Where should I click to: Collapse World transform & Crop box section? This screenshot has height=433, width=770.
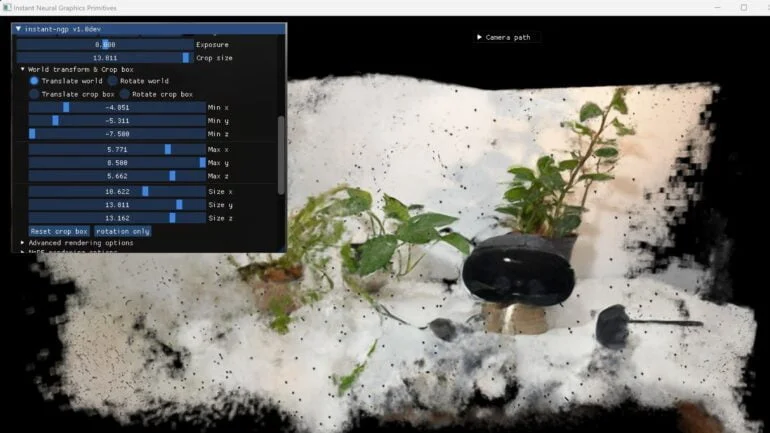[x=23, y=69]
